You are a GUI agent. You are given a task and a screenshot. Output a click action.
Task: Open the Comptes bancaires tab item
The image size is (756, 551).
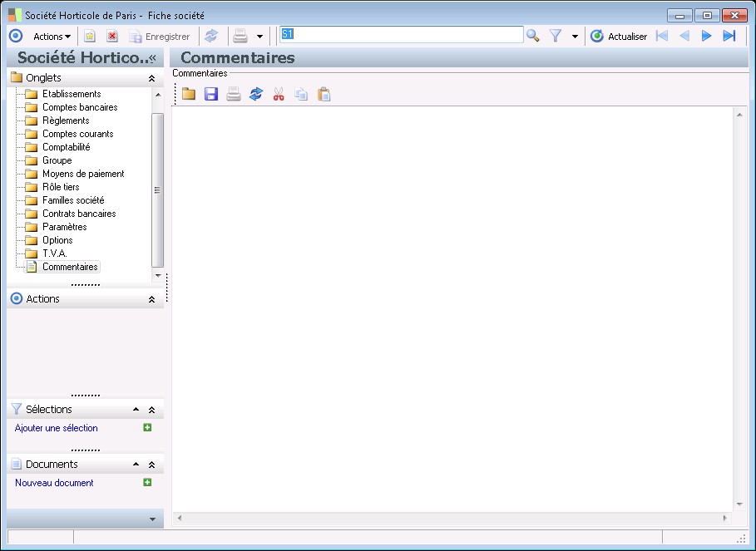tap(80, 107)
